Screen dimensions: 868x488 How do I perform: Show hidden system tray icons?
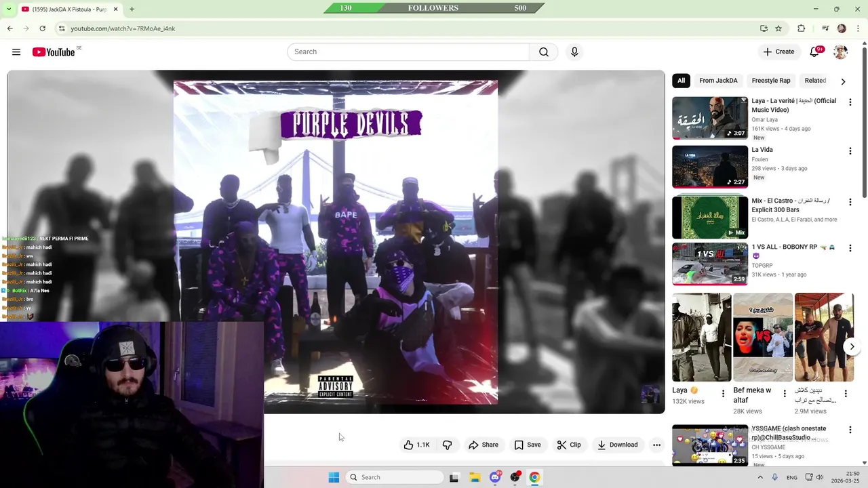click(x=759, y=477)
